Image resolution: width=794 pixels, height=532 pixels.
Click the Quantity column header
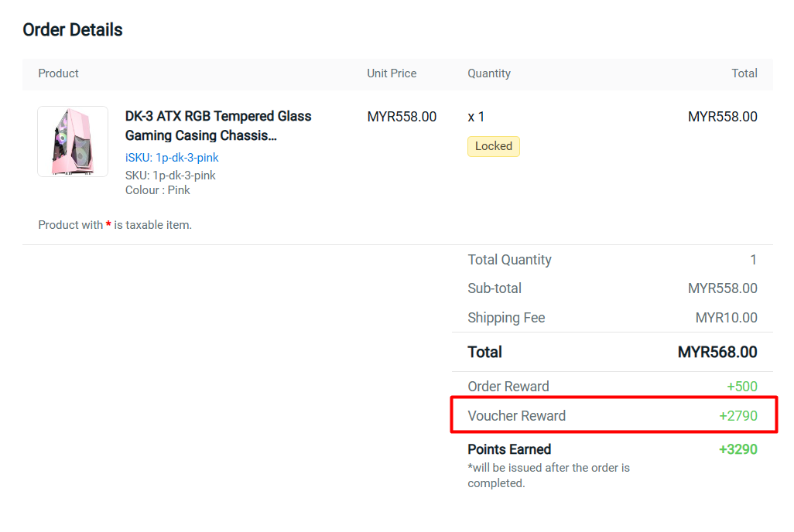tap(488, 73)
